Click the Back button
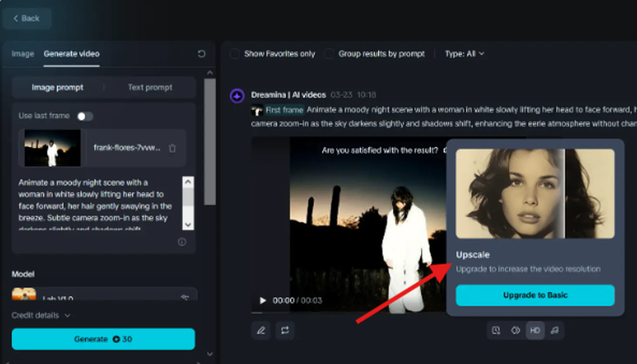 coord(27,18)
